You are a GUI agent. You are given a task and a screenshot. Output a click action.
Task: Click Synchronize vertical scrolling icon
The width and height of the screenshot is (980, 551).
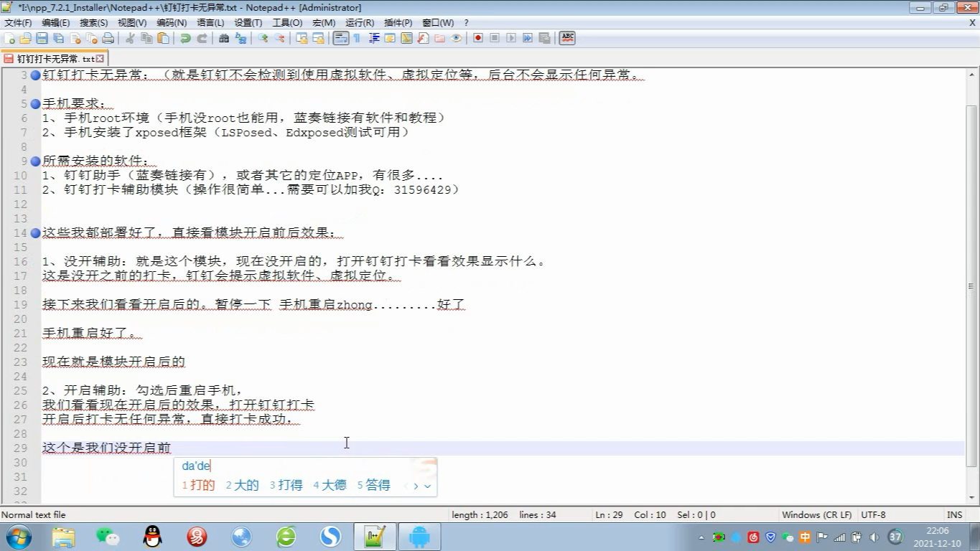tap(302, 38)
